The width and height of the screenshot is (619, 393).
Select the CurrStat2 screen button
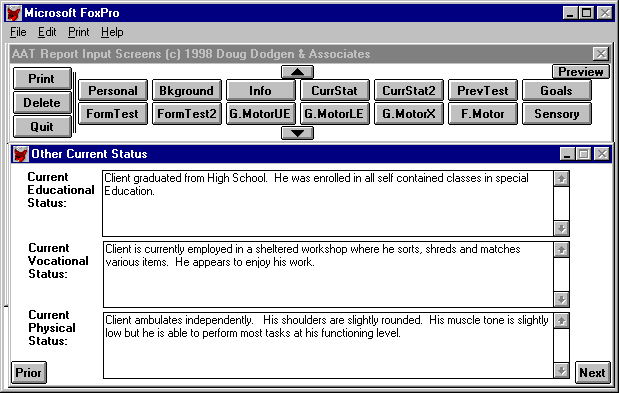409,90
